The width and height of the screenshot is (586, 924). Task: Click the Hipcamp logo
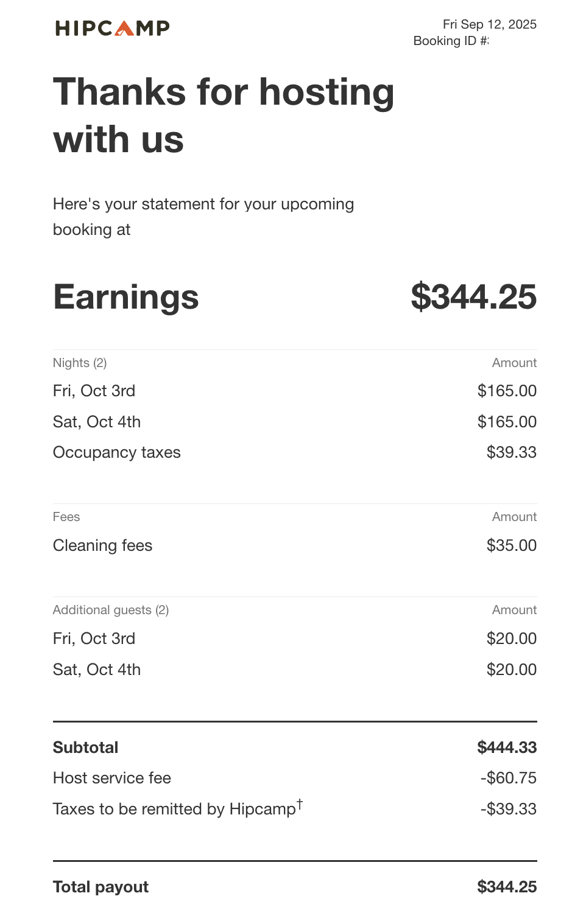(112, 28)
